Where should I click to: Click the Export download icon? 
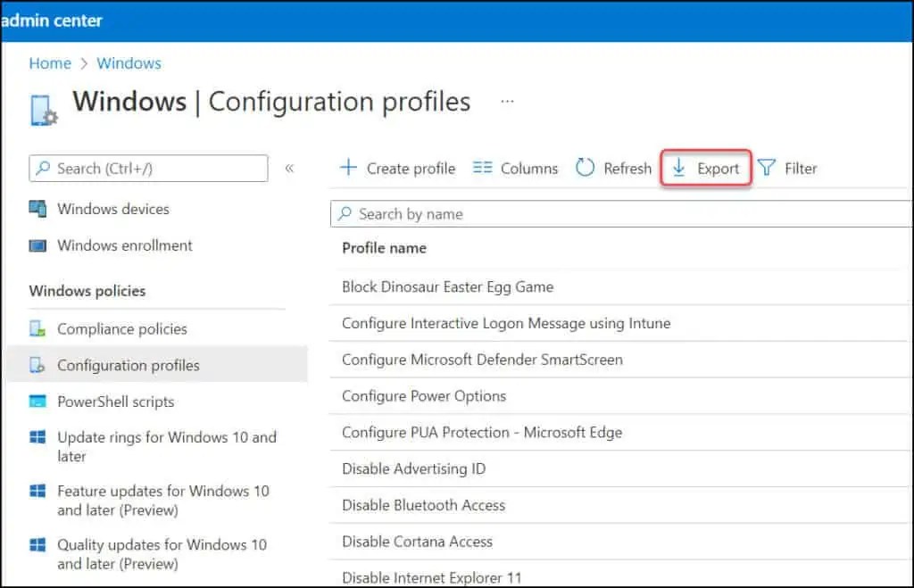pyautogui.click(x=681, y=168)
